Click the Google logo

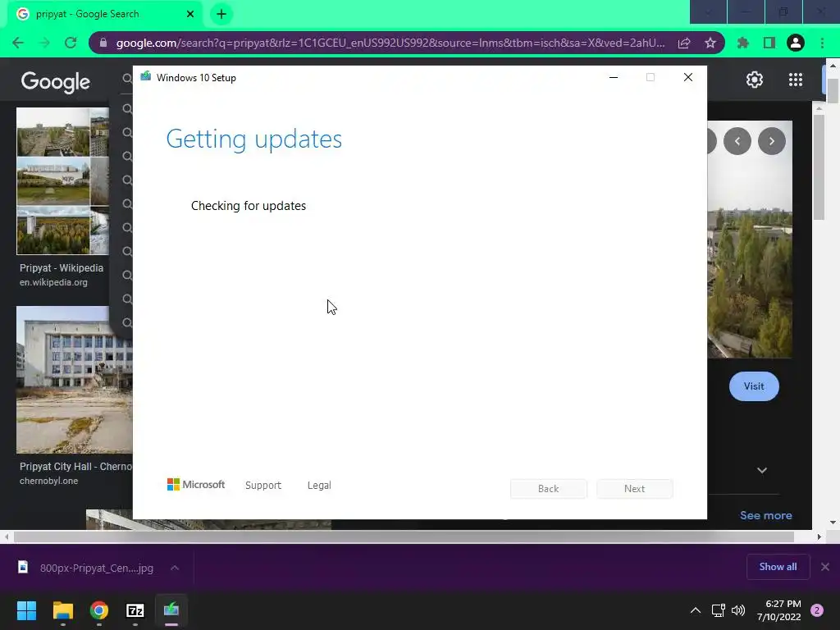(x=55, y=82)
